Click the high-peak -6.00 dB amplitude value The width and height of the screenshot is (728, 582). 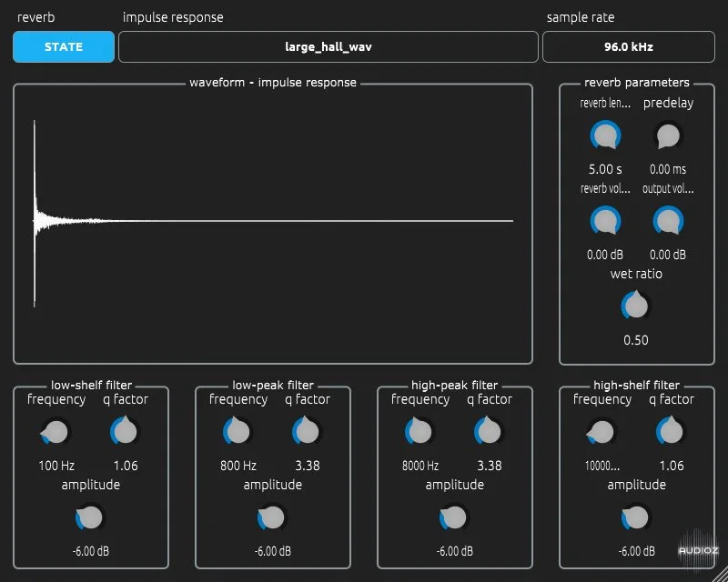coord(455,551)
